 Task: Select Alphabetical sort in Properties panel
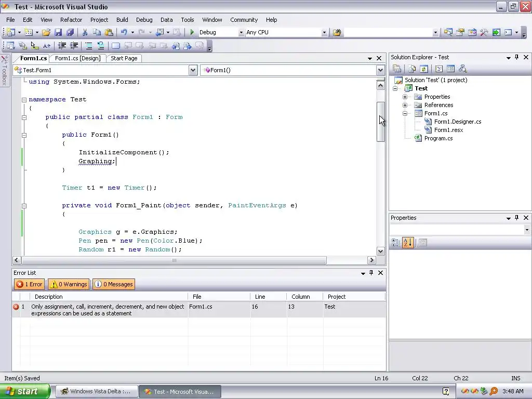(408, 243)
